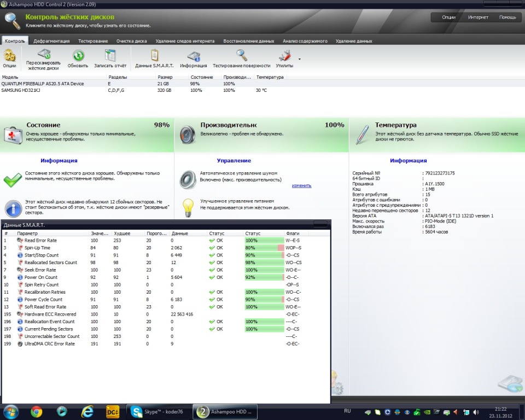Open Данные S.M.A.R.T. toolbar icon
This screenshot has width=525, height=420.
coord(154,56)
